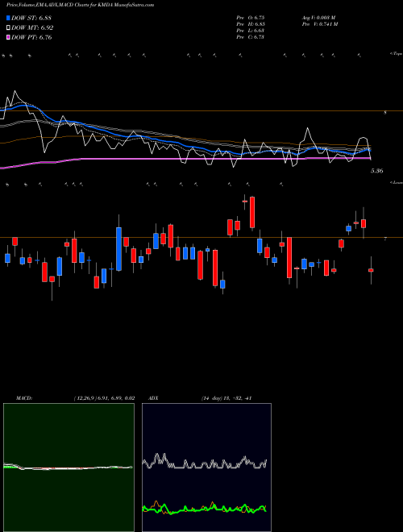Screen dimensions: 403x532
Task: Open the green MACD indicator chart
Action: tap(69, 468)
